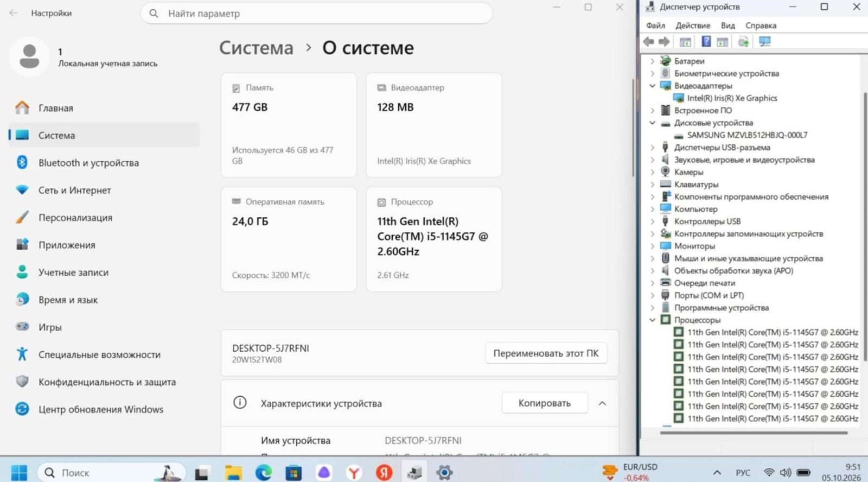Click the Device Manager horizontal scrollbar
The height and width of the screenshot is (482, 868).
tap(754, 433)
